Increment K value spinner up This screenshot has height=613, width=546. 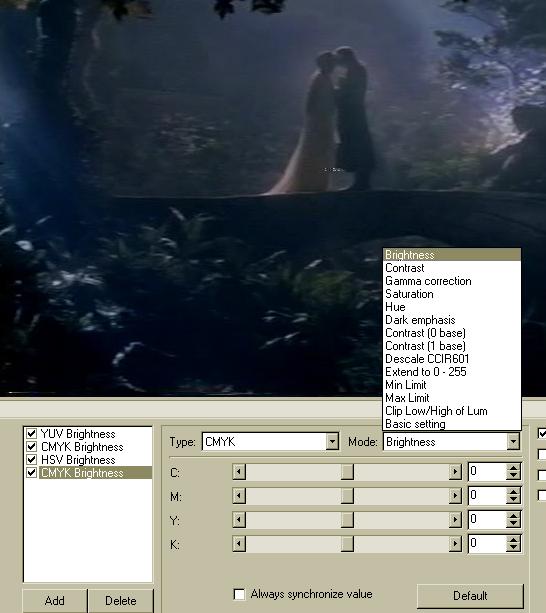pos(513,540)
